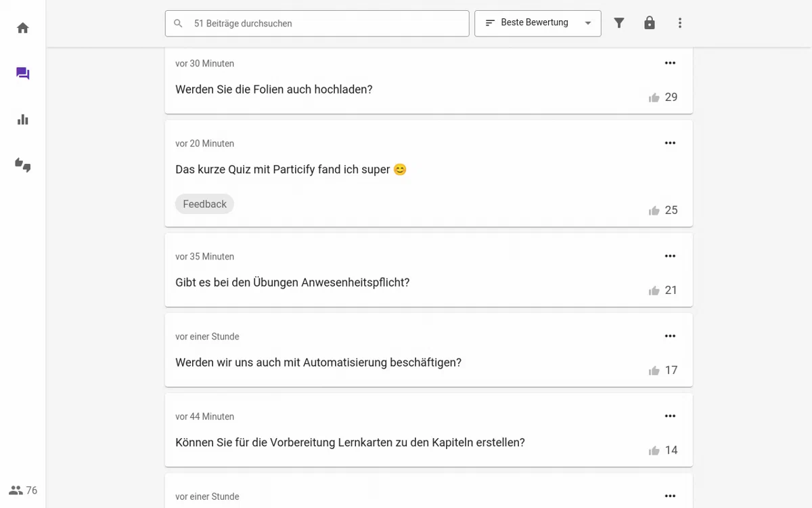The width and height of the screenshot is (812, 508).
Task: Open options menu for Folien question
Action: click(670, 63)
